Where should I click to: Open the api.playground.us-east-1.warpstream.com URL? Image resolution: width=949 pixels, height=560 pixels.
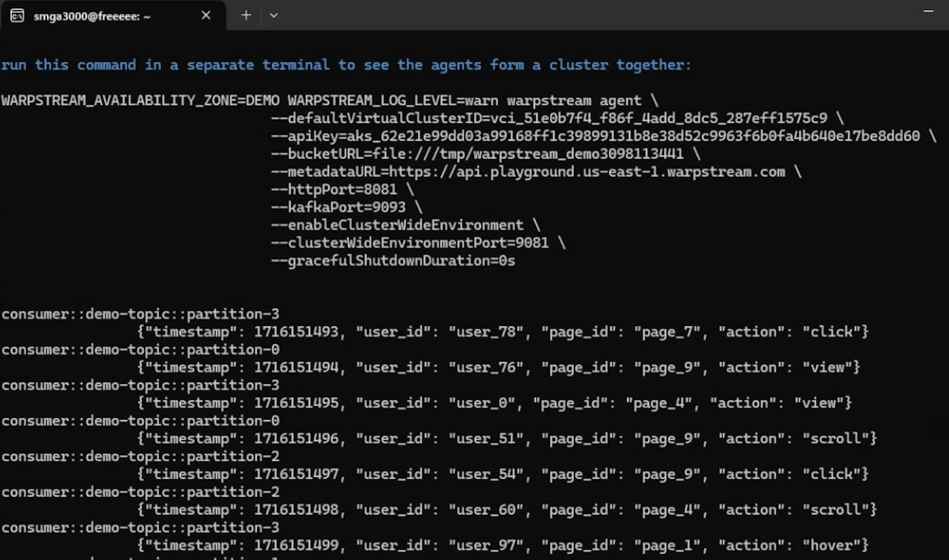[x=587, y=172]
